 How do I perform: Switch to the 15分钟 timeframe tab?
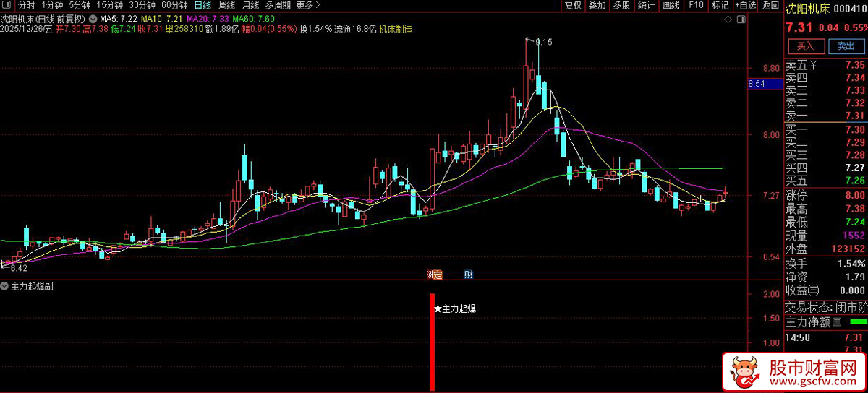pos(109,5)
